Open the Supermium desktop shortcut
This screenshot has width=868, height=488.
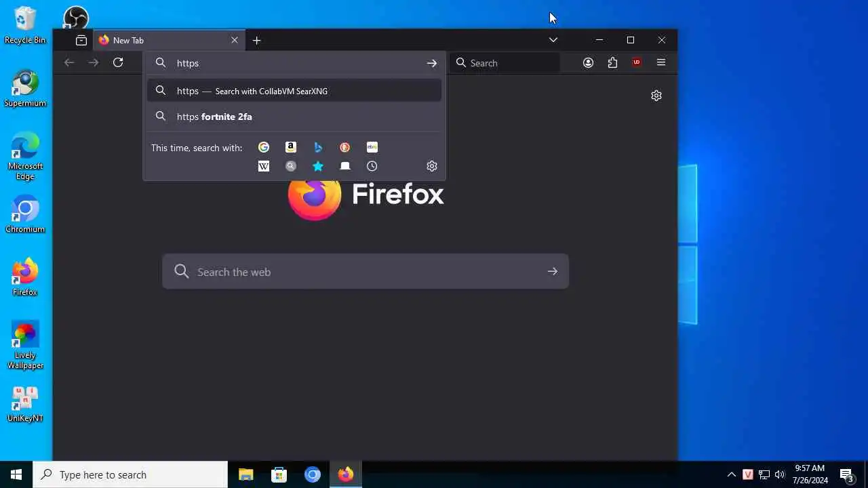coord(25,89)
